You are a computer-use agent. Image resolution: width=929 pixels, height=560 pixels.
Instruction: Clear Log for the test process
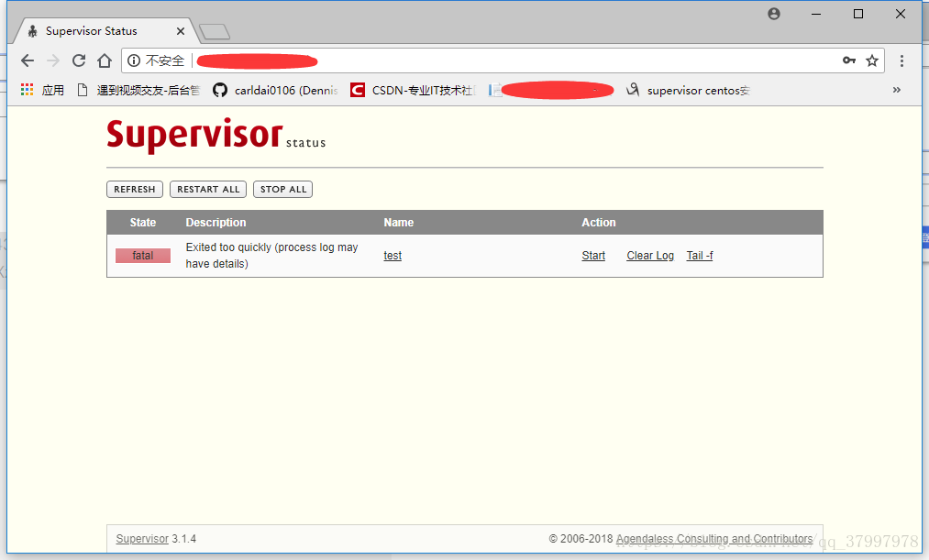650,256
